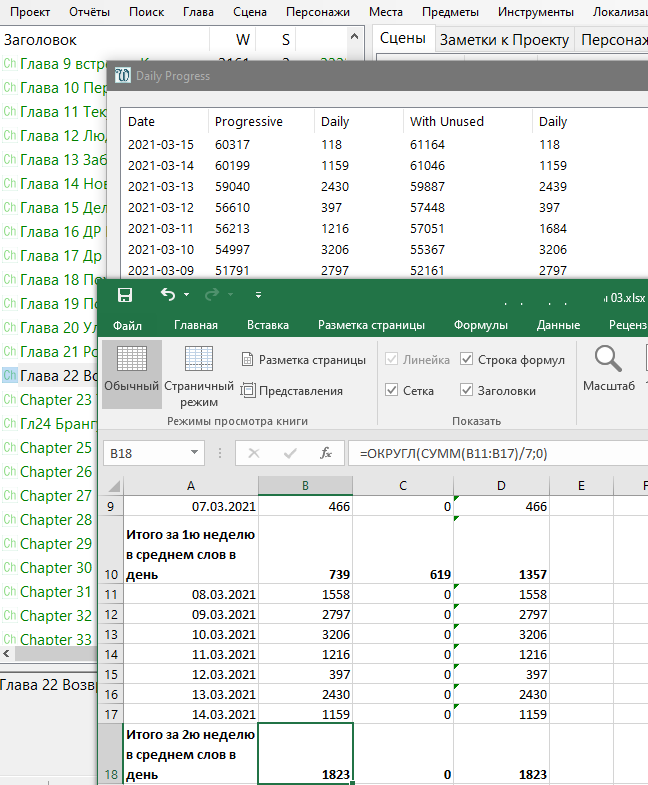Insert function with the fx icon
Viewport: 648px width, 785px height.
[x=326, y=454]
